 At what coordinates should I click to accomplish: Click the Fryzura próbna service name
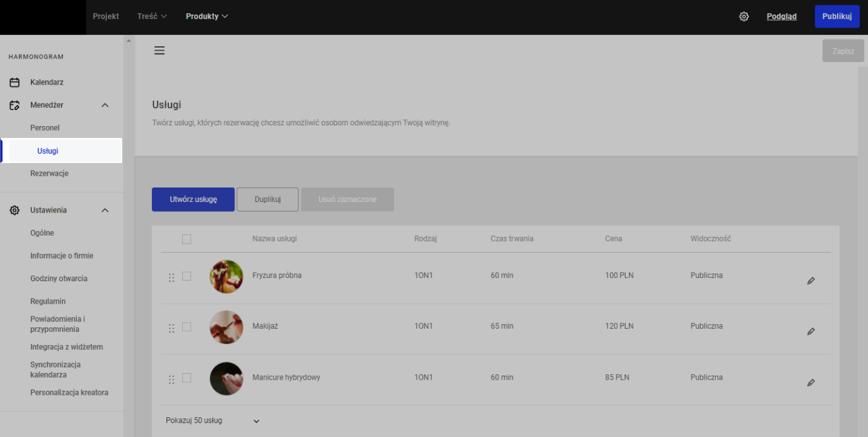point(277,275)
